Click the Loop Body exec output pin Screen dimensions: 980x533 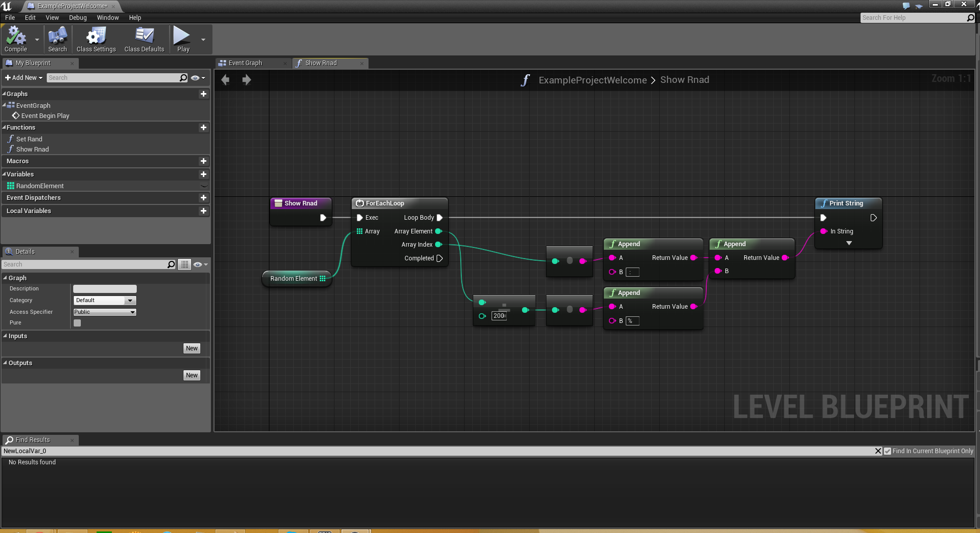point(440,218)
